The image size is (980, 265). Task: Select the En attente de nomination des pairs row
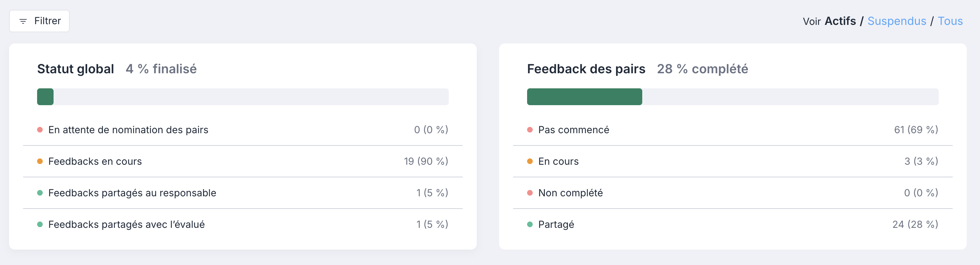tap(243, 130)
